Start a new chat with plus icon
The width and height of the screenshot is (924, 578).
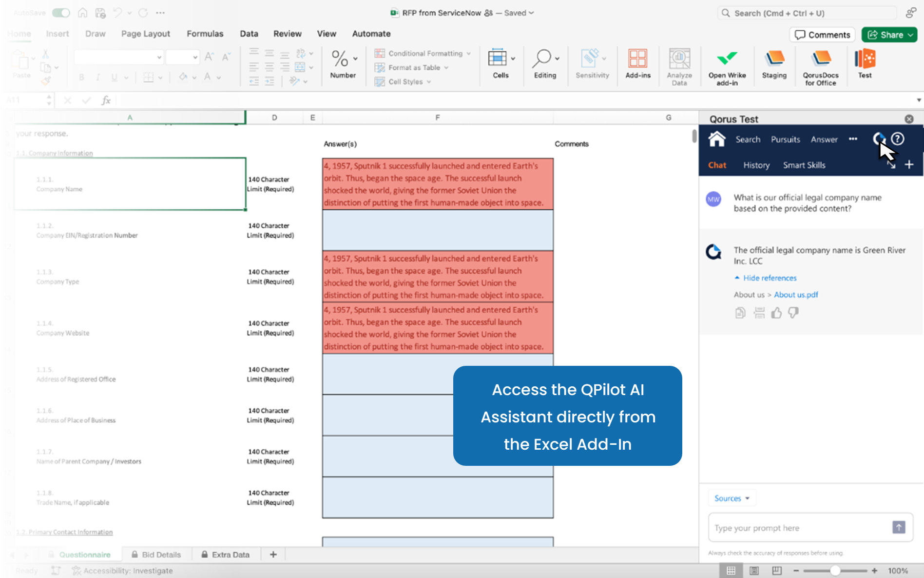click(x=909, y=165)
